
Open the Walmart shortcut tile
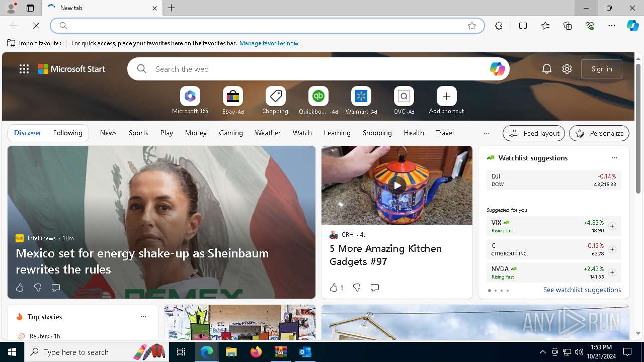point(361,101)
